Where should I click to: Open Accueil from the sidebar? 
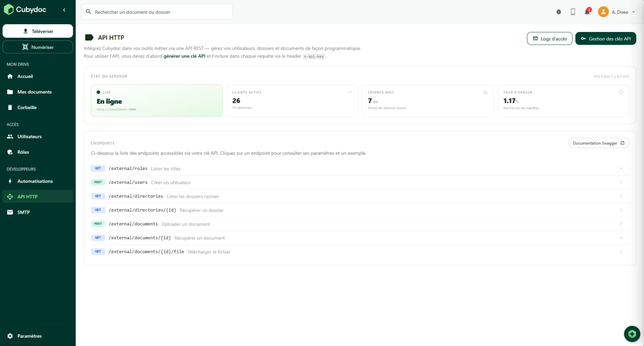pos(38,76)
